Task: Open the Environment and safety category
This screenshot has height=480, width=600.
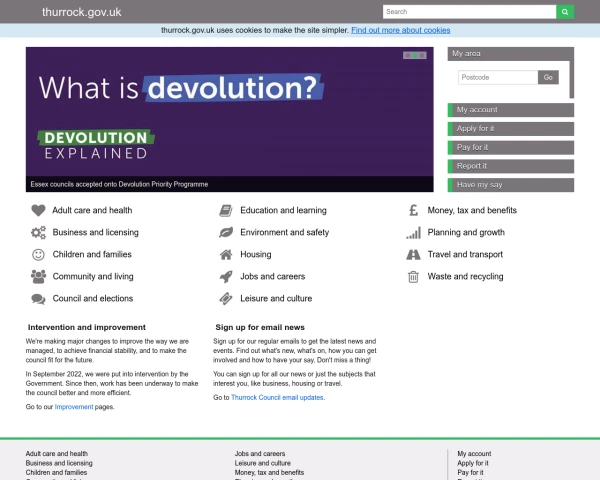Action: (285, 232)
